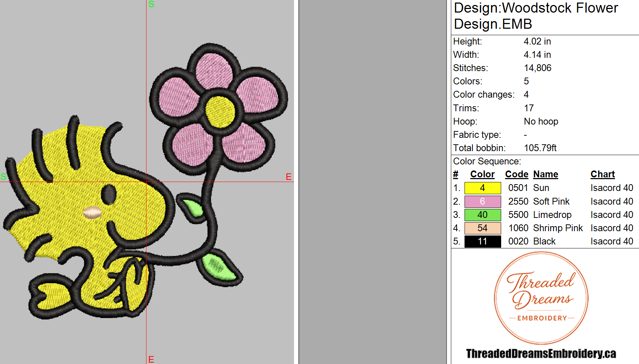This screenshot has height=364, width=639.
Task: Click the Total bobbin value 105.79ft
Action: click(540, 148)
